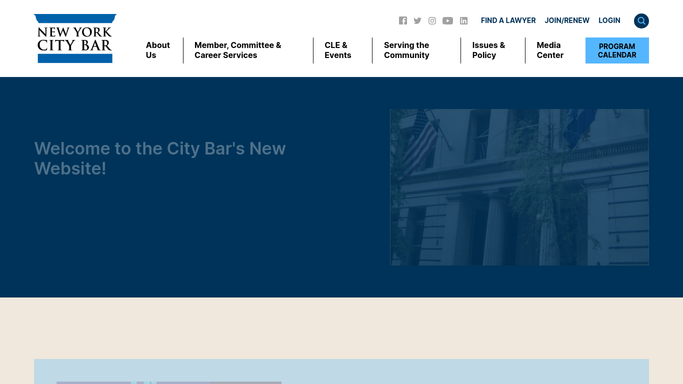Image resolution: width=683 pixels, height=384 pixels.
Task: Go to the Join/Renew link
Action: pyautogui.click(x=567, y=20)
